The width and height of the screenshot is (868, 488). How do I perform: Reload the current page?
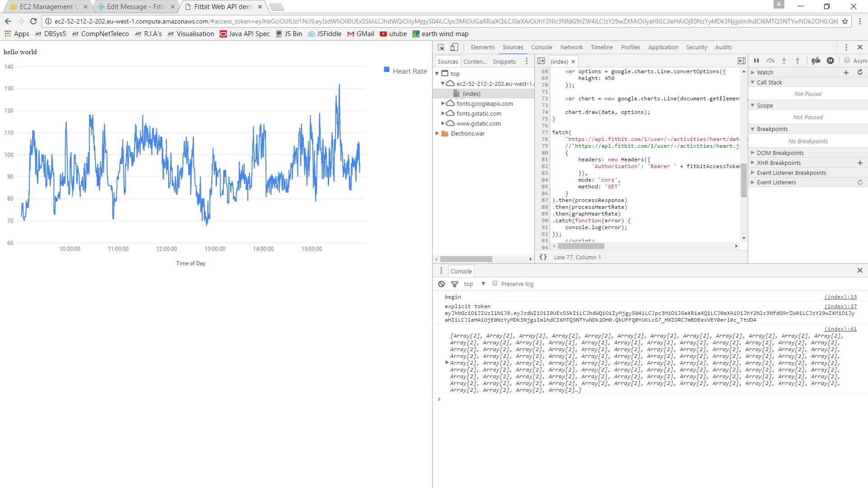click(33, 21)
